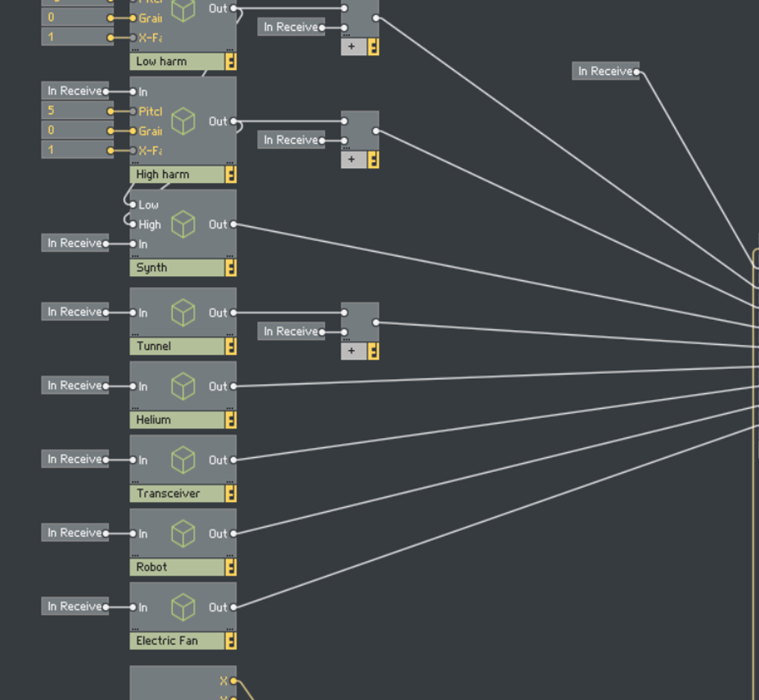Toggle the yellow indicator next to Synth label
This screenshot has height=700, width=759.
(x=231, y=268)
